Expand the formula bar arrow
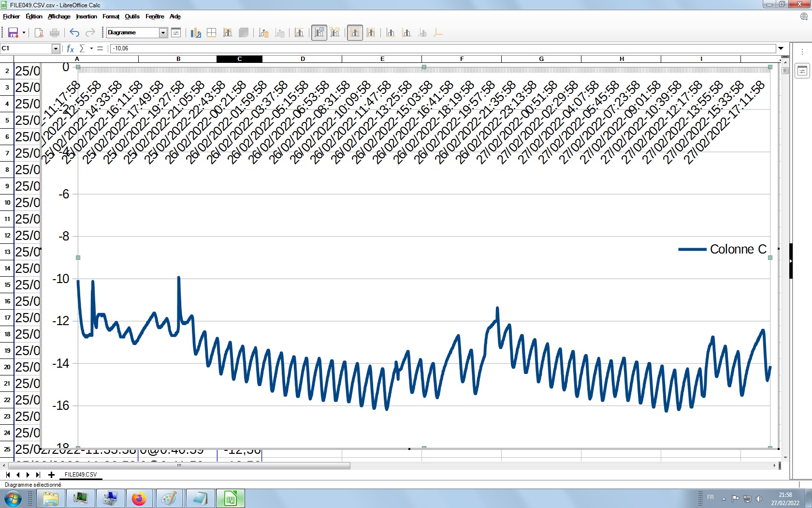The image size is (812, 508). (781, 48)
